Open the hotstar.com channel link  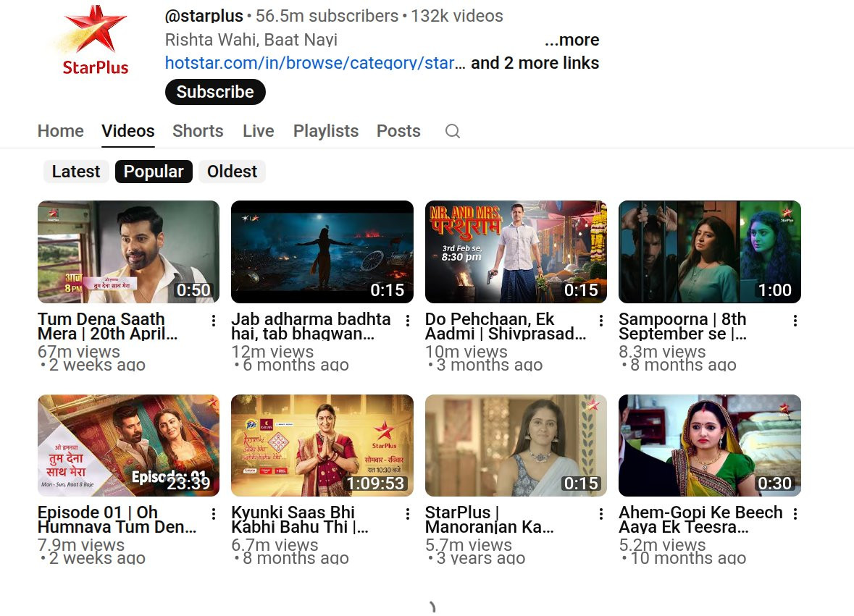tap(315, 63)
